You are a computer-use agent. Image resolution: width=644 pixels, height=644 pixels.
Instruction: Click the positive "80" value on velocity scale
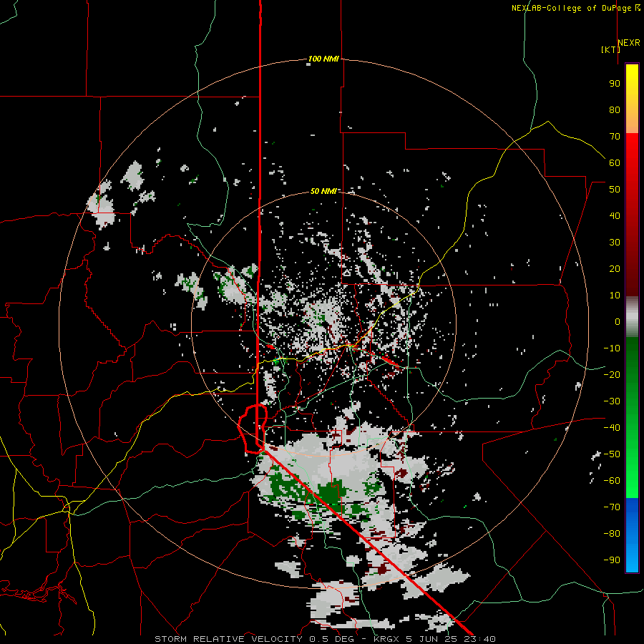(615, 110)
